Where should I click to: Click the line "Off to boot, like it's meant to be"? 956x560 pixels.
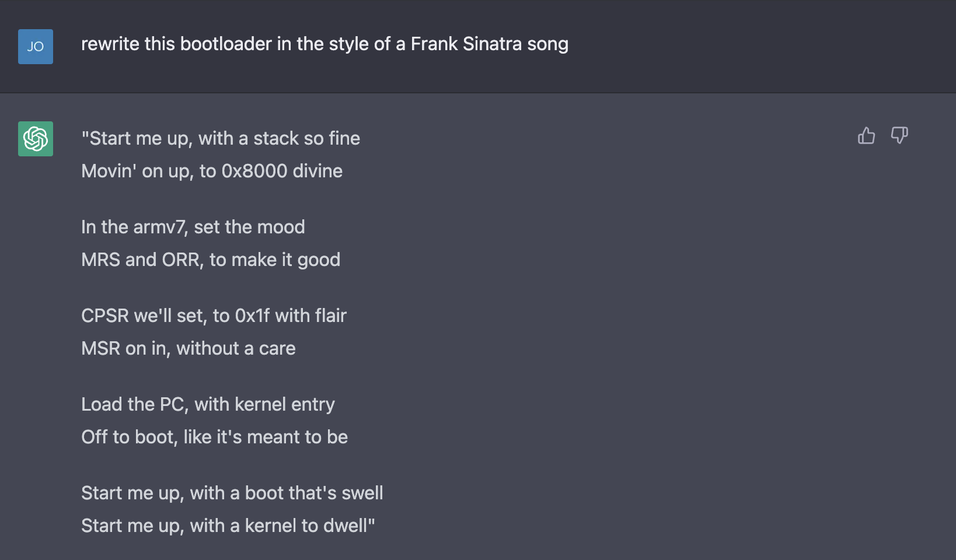[x=214, y=437]
